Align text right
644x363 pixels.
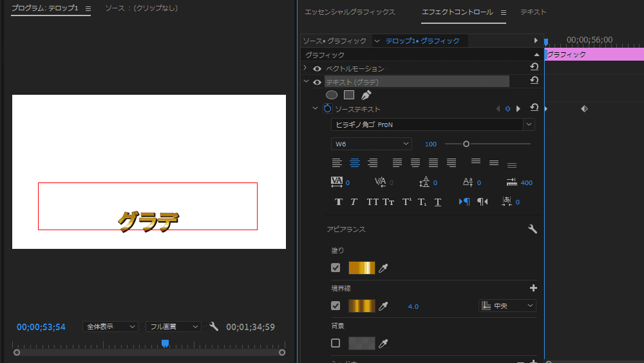(372, 163)
